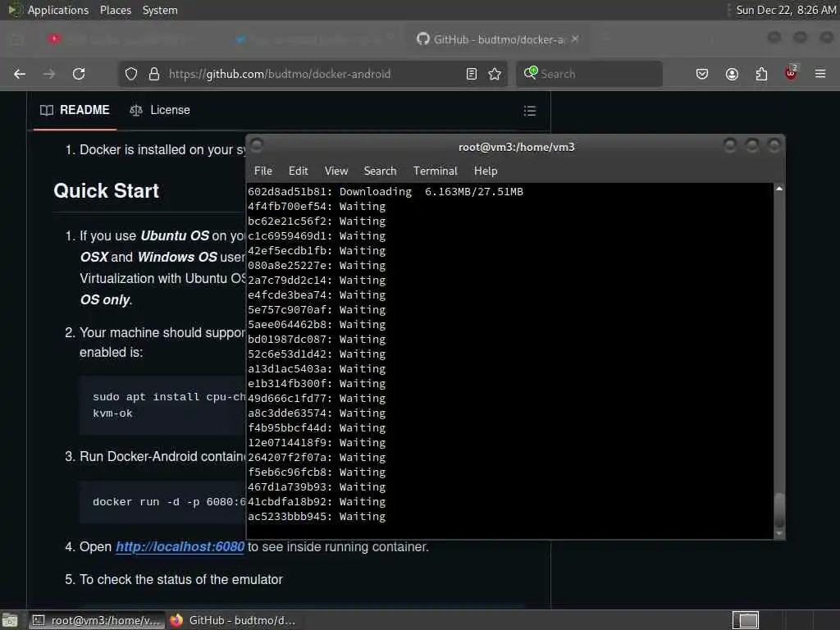The image size is (840, 630).
Task: Show site security padlock info
Action: pos(154,74)
